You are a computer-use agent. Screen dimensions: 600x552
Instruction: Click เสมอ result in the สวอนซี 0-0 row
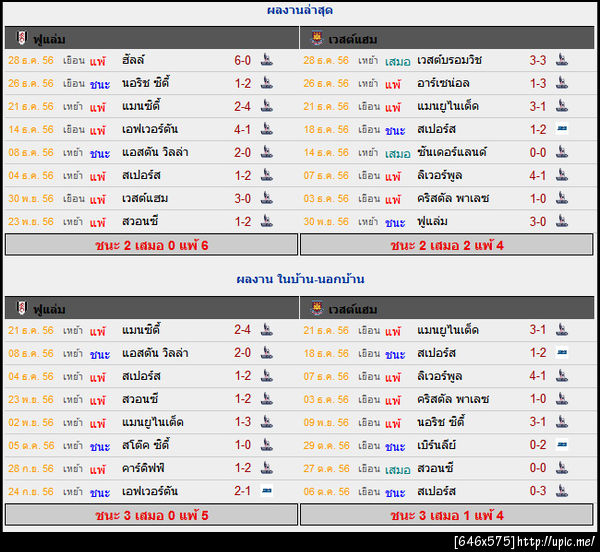pyautogui.click(x=398, y=469)
